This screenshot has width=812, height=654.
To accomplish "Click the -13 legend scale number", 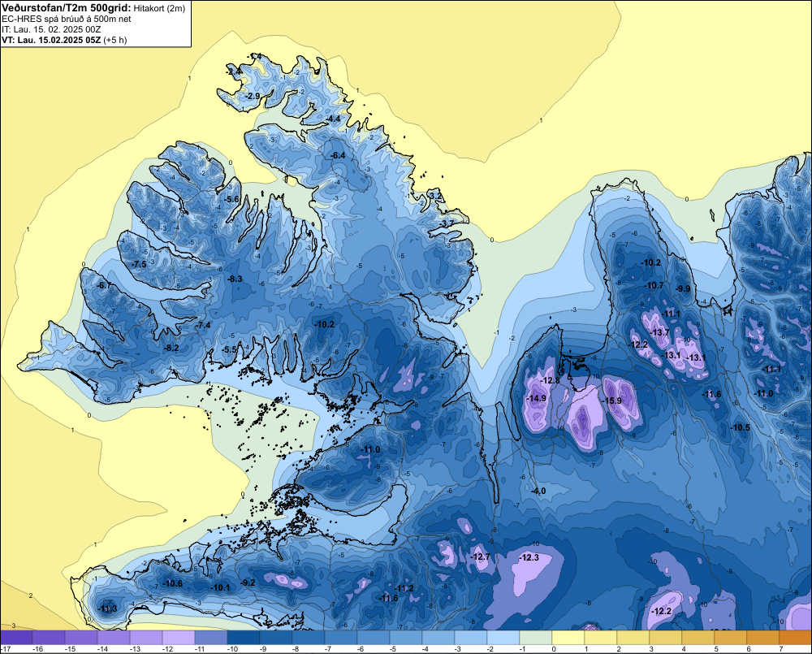I will pos(135,649).
